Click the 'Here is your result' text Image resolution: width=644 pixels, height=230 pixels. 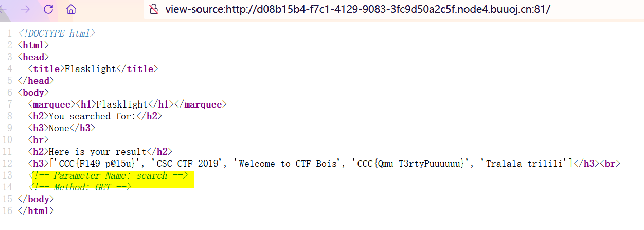point(97,152)
